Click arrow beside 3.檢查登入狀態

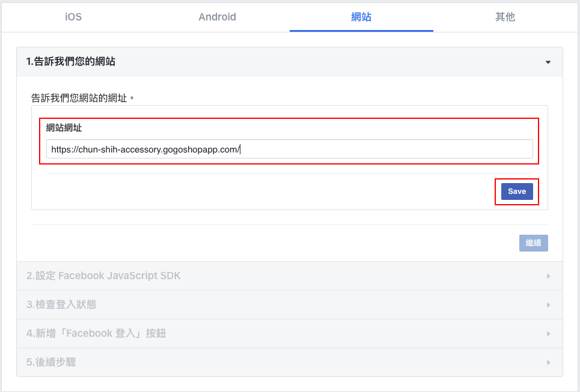coord(548,305)
